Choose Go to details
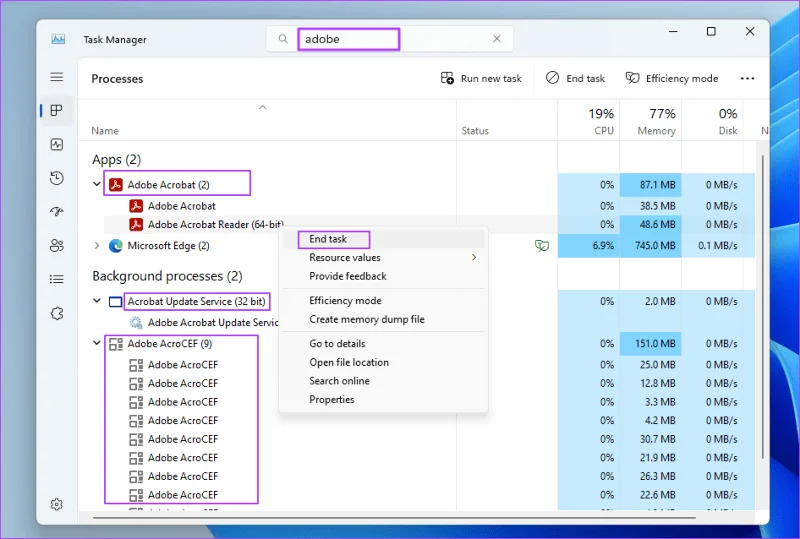This screenshot has height=539, width=800. pos(383,344)
